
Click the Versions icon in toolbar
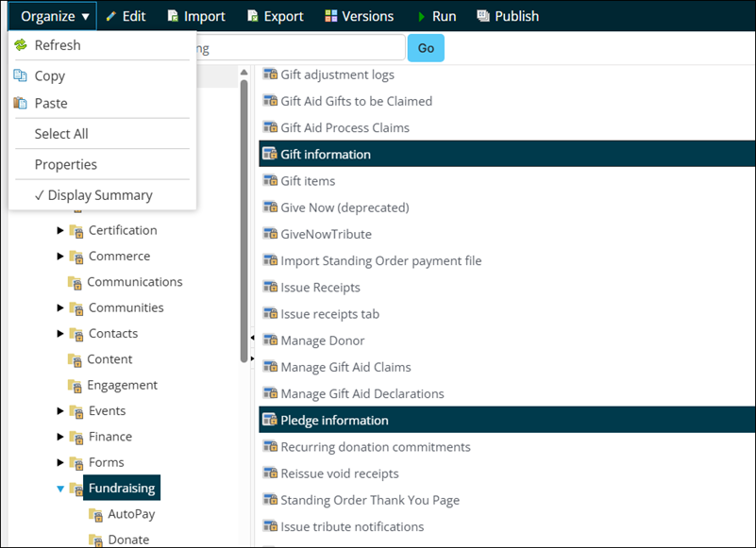pos(330,16)
